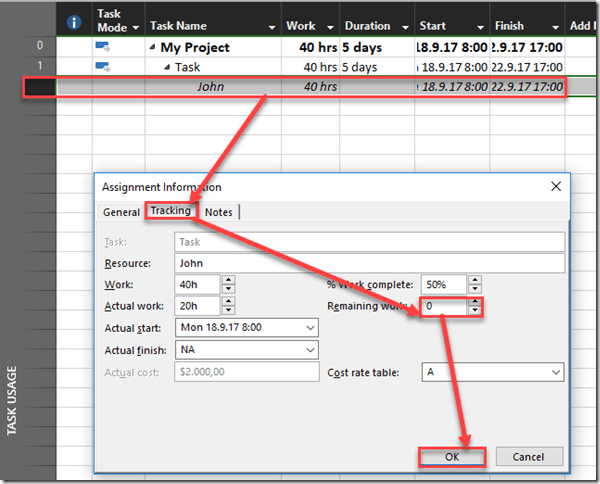Click the task mode icon for My Project
Screen dimensions: 600x484
pos(103,47)
